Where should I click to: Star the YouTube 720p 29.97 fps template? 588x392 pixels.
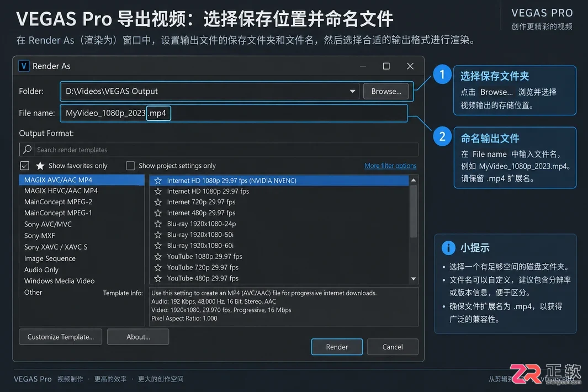(x=158, y=267)
